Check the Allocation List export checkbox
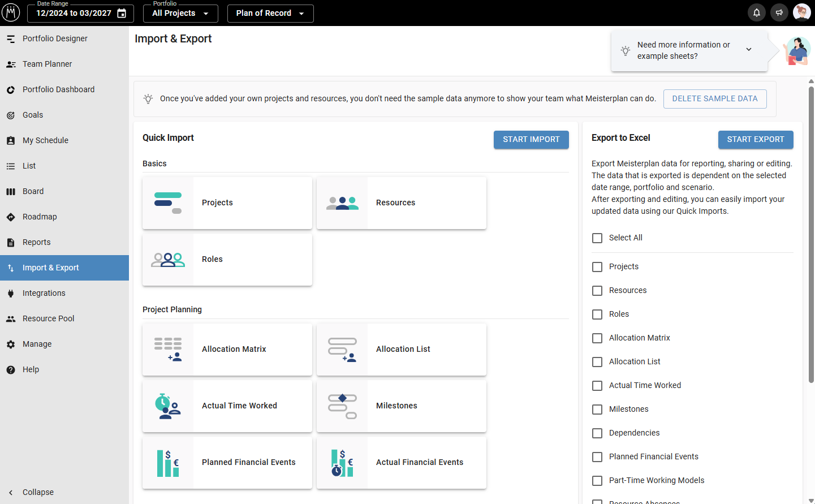815x504 pixels. [597, 362]
